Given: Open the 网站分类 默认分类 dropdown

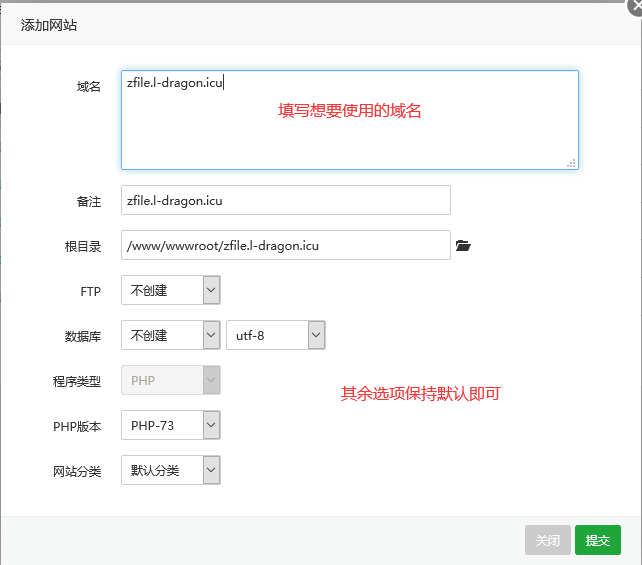Looking at the screenshot, I should [x=170, y=470].
